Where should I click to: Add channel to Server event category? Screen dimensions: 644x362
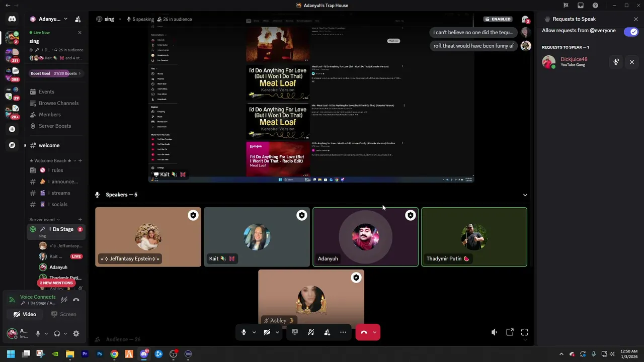tap(80, 220)
